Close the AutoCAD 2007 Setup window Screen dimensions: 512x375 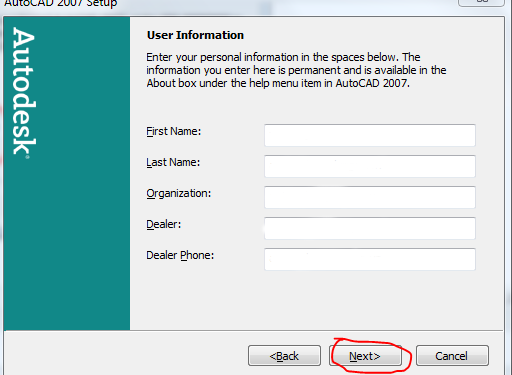pyautogui.click(x=481, y=2)
